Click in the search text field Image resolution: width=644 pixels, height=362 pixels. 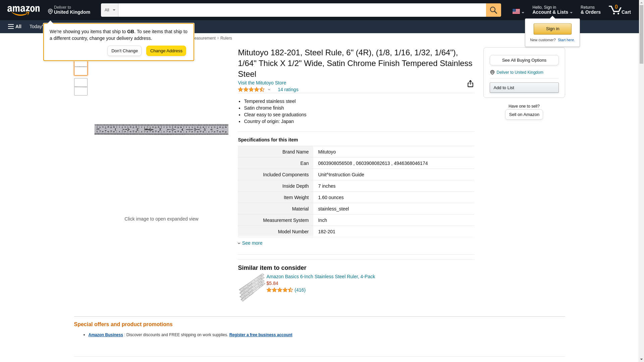302,10
